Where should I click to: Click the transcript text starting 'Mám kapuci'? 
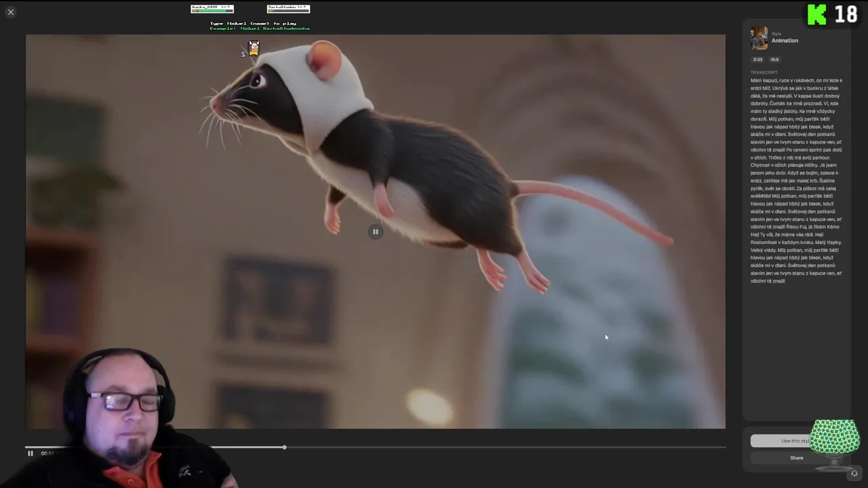click(796, 180)
